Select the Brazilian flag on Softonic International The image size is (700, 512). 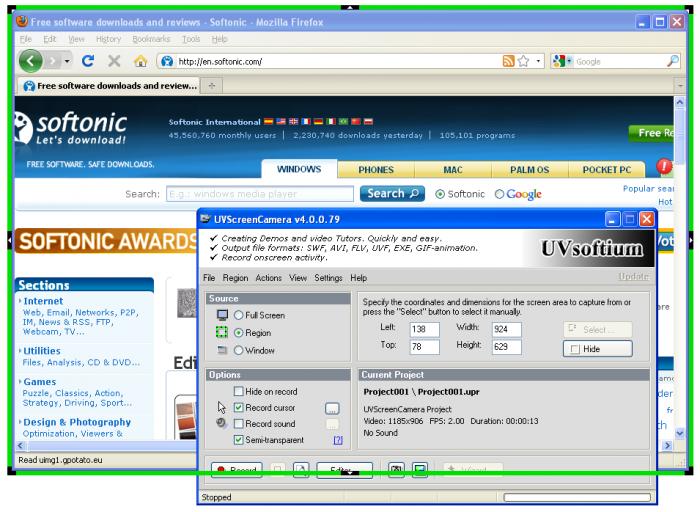343,121
